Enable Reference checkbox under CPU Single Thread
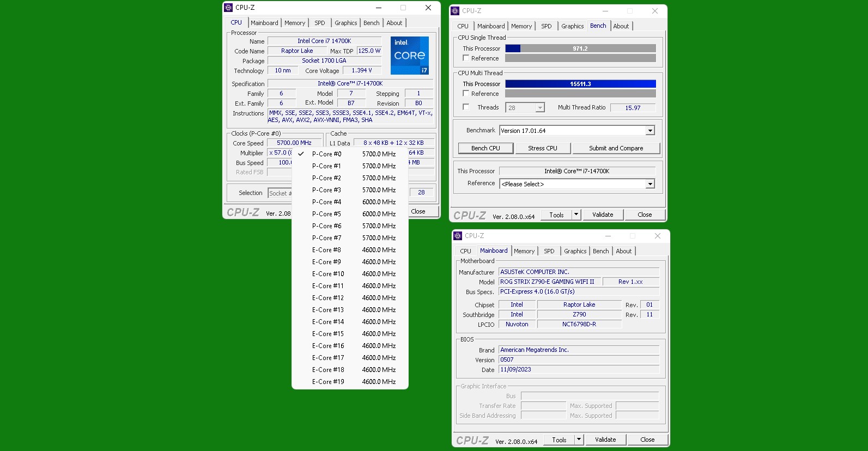The height and width of the screenshot is (451, 868). [466, 58]
